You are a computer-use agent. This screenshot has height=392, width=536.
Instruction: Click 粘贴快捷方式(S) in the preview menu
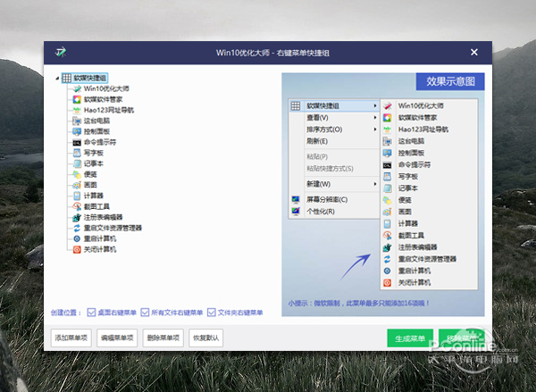(330, 169)
